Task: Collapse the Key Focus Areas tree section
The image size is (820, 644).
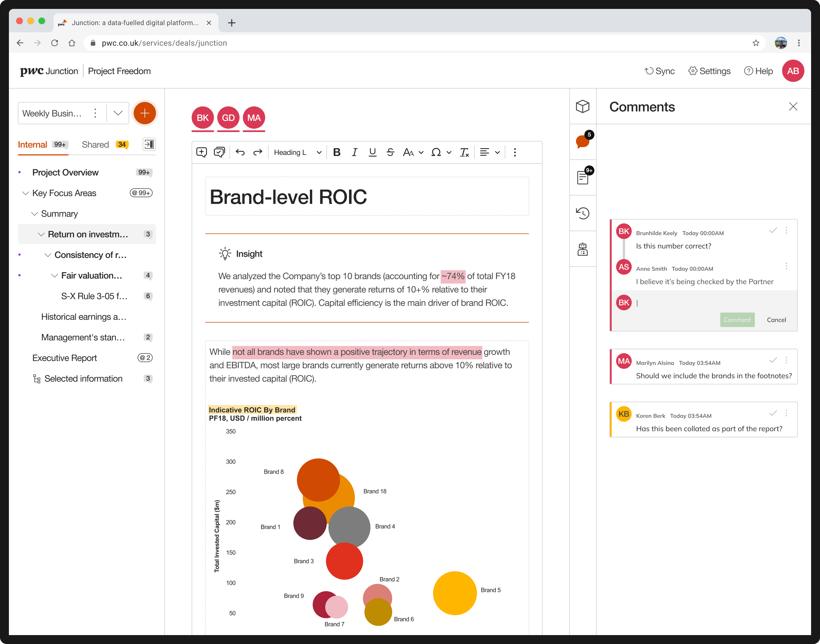Action: (x=26, y=193)
